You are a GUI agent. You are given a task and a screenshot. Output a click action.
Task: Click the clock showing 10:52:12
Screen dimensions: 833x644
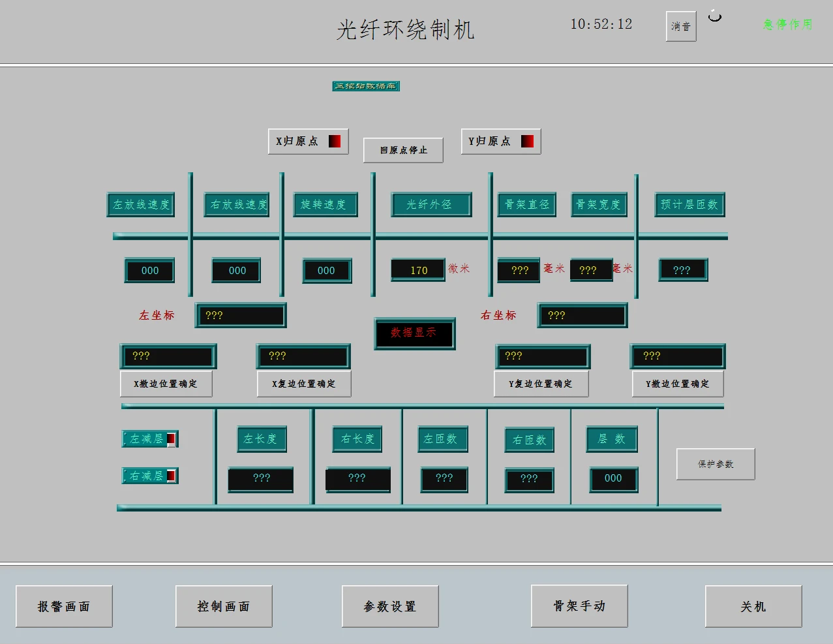601,24
